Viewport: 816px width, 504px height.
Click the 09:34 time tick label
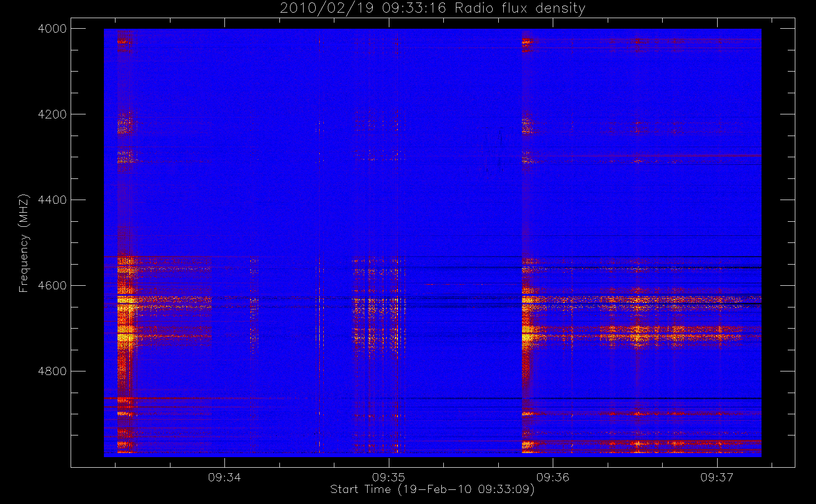tap(224, 477)
